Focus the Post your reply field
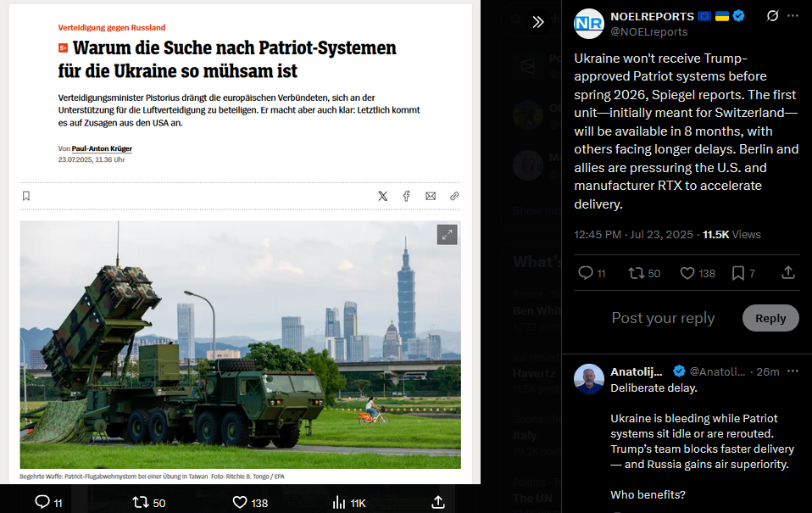Image resolution: width=812 pixels, height=513 pixels. [x=663, y=318]
